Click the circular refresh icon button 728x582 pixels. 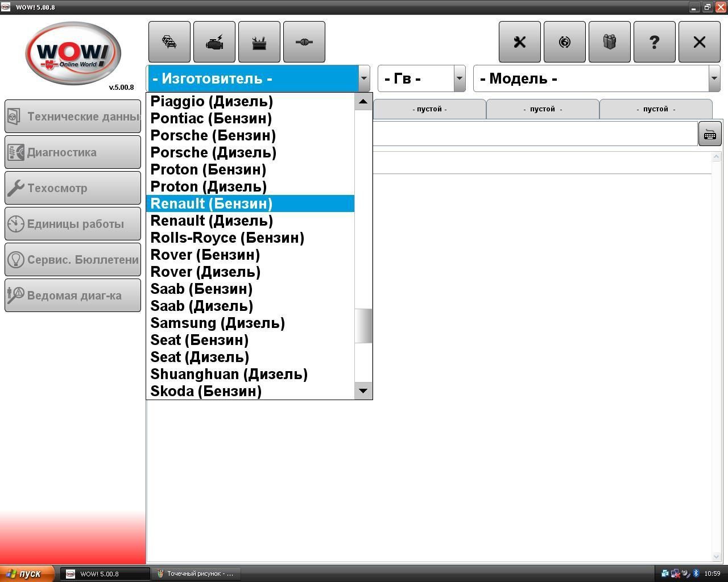coord(565,42)
